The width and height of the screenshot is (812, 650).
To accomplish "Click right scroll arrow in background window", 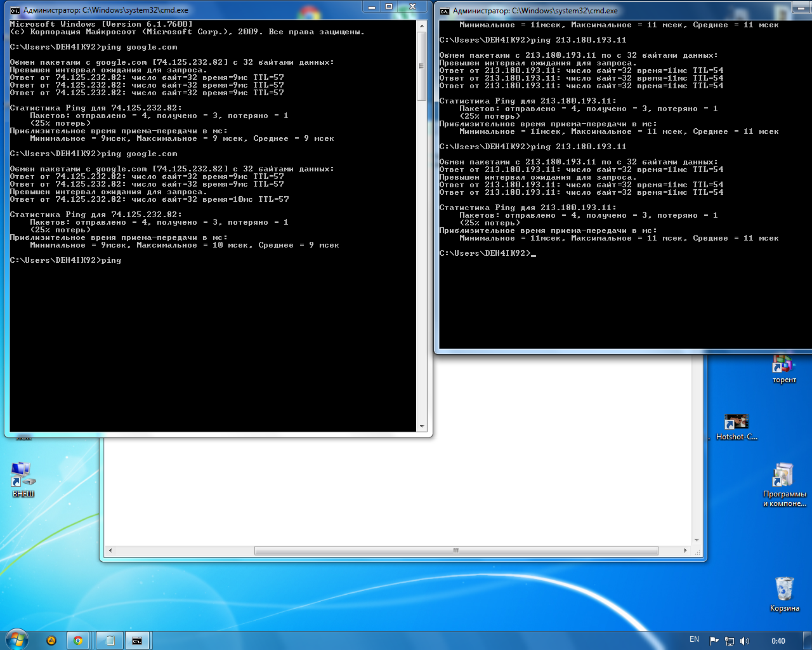I will 685,550.
